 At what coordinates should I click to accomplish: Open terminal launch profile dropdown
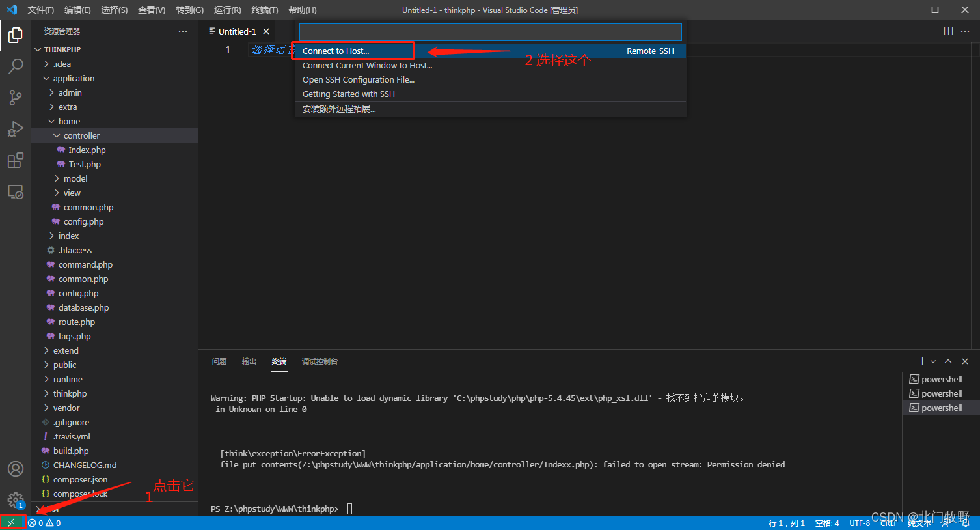click(x=933, y=361)
